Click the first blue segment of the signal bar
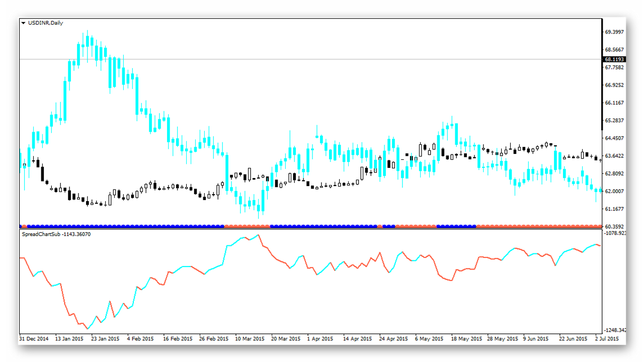This screenshot has width=644, height=362. click(21, 227)
